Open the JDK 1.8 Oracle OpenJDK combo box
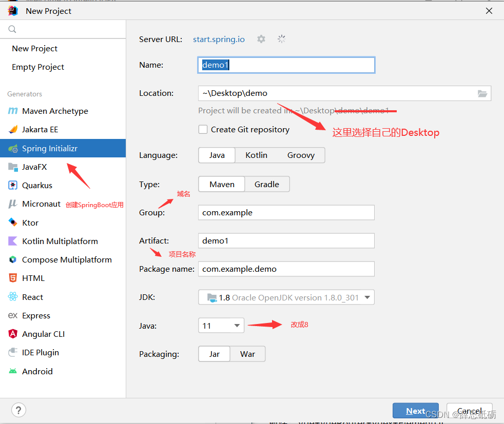Screen dimensions: 504x424 (x=286, y=297)
